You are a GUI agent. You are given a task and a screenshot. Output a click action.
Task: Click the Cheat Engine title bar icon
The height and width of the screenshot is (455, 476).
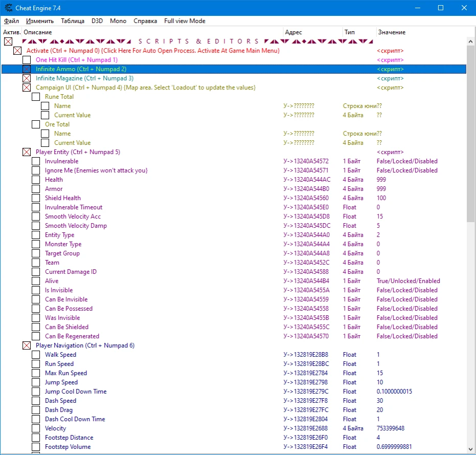pos(8,8)
